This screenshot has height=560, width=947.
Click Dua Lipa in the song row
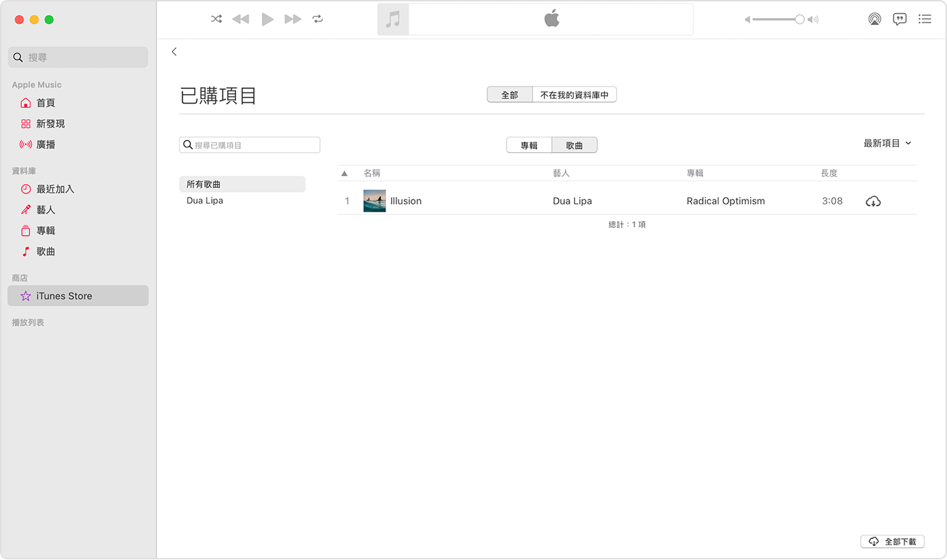click(x=572, y=201)
